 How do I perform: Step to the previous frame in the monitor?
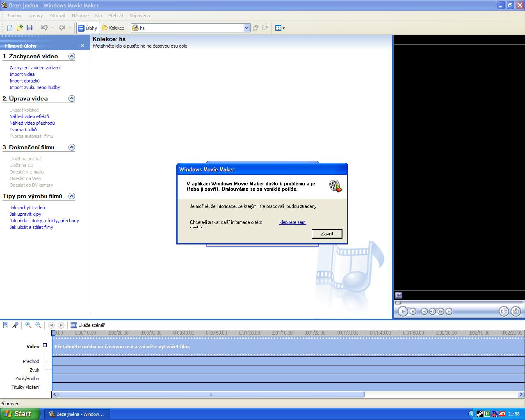click(433, 312)
